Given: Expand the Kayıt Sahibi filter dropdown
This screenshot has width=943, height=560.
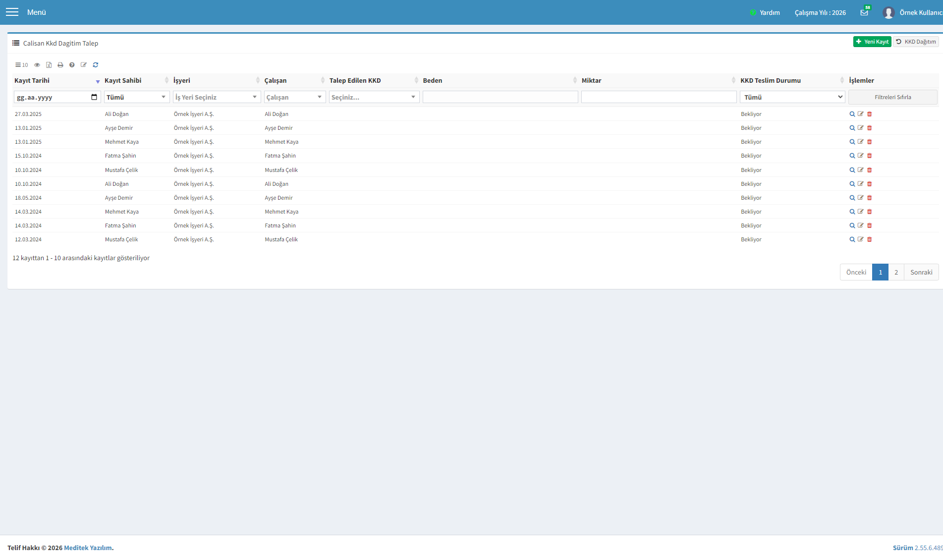Looking at the screenshot, I should [x=137, y=97].
